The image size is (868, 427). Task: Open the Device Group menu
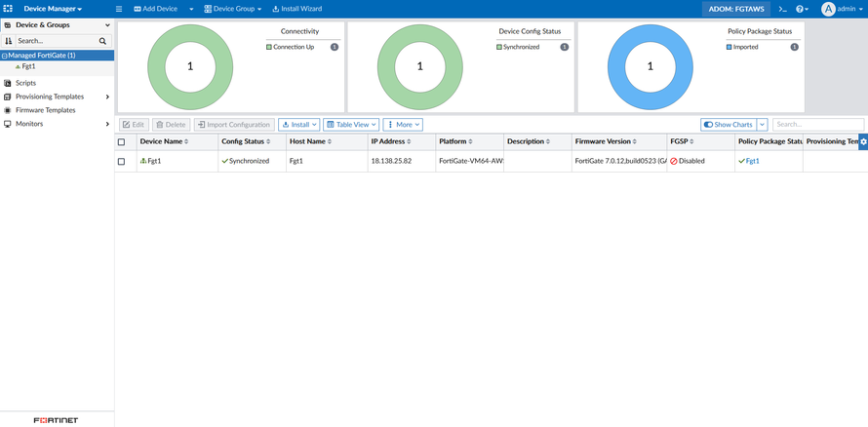(x=234, y=9)
